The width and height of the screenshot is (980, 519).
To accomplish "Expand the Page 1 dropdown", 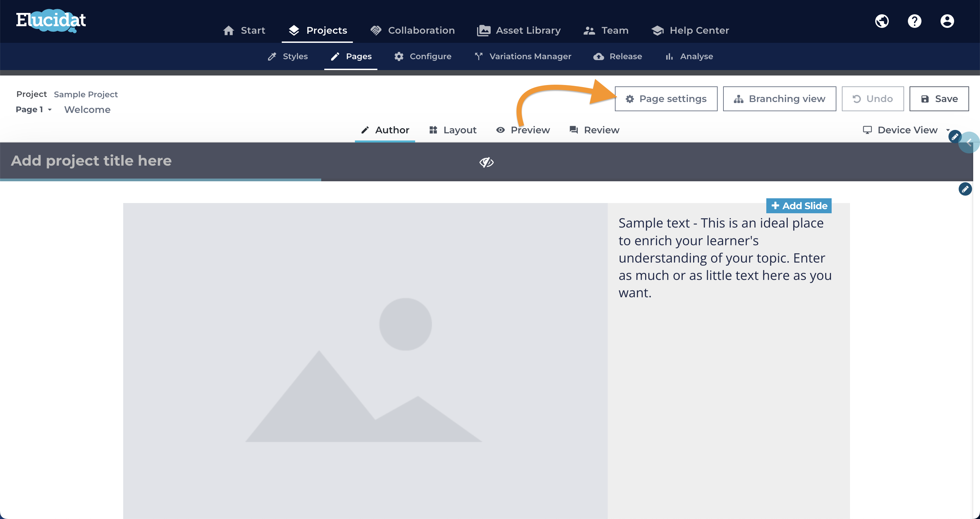I will click(x=33, y=110).
